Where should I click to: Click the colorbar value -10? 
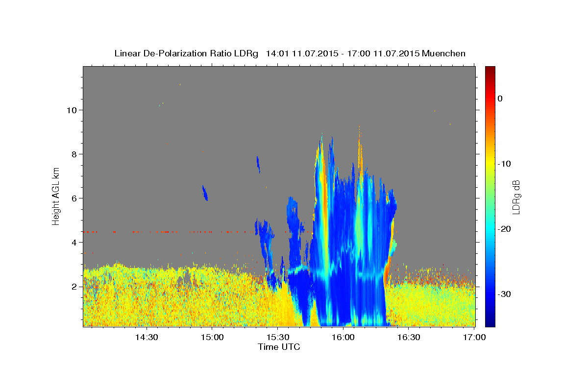(x=504, y=164)
